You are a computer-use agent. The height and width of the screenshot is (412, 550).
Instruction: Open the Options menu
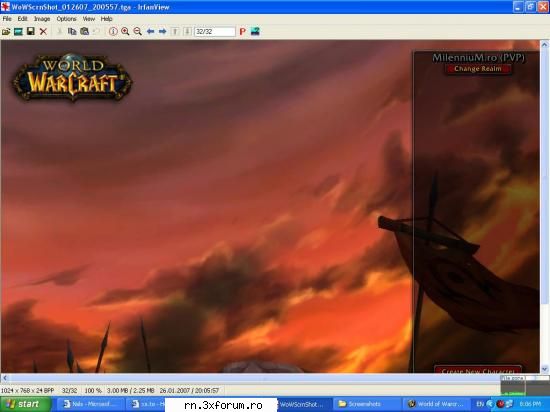point(66,19)
